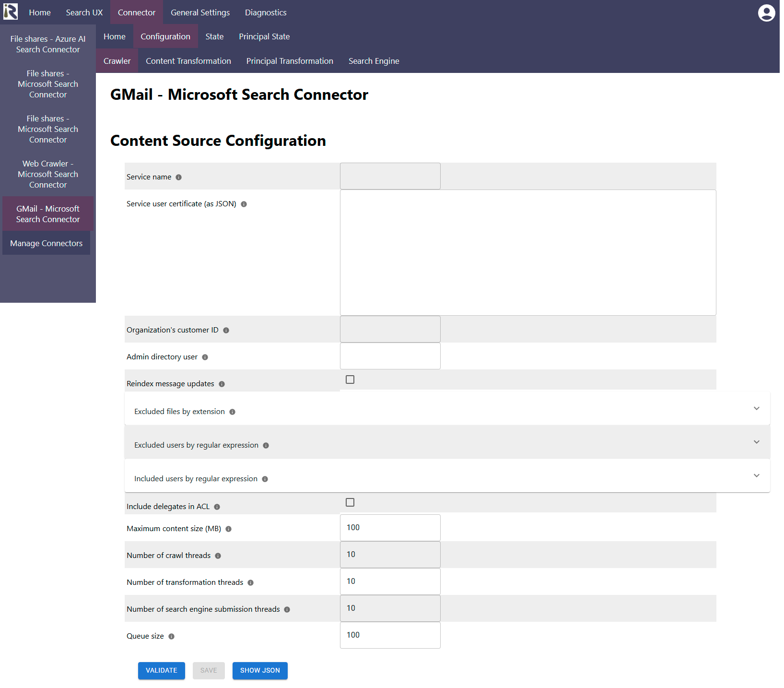Open the top Home menu
784x688 pixels.
click(40, 12)
